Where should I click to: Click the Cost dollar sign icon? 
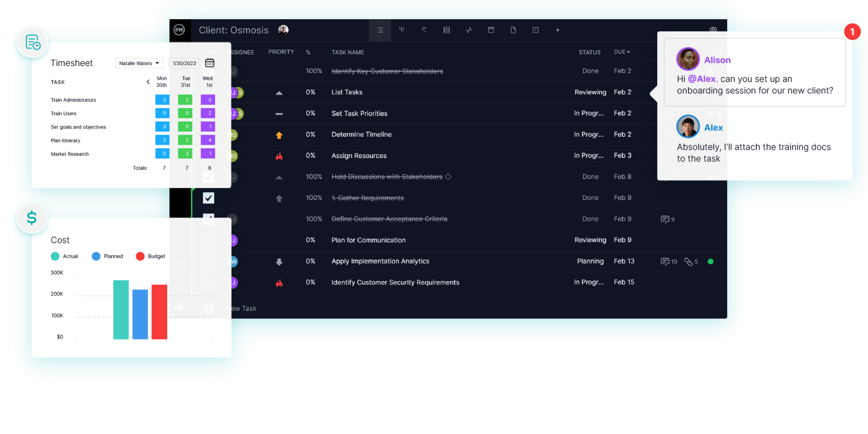(x=32, y=218)
